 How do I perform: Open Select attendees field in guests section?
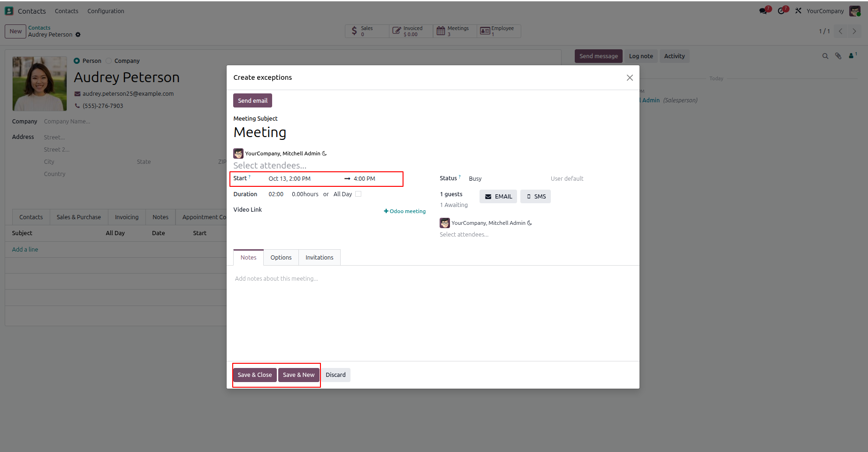click(x=536, y=235)
